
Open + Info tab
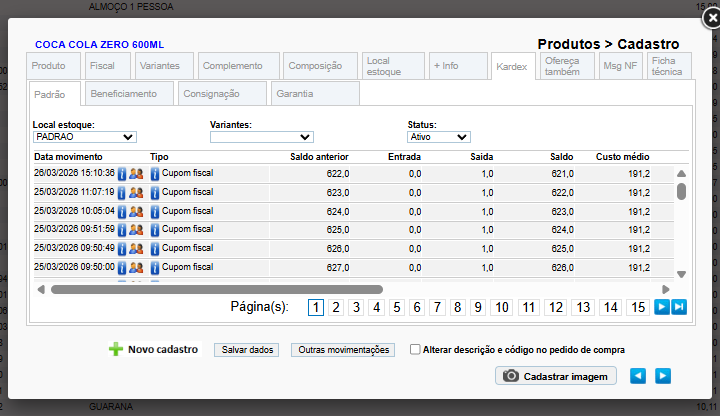click(458, 66)
